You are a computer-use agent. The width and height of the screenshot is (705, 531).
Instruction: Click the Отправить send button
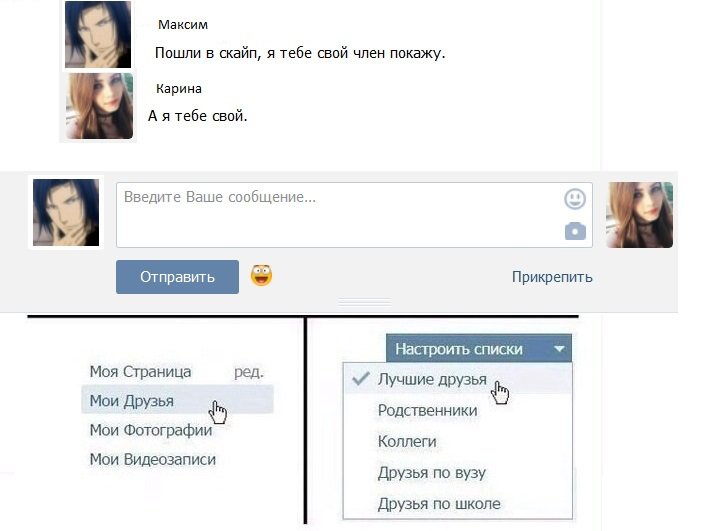tap(177, 277)
